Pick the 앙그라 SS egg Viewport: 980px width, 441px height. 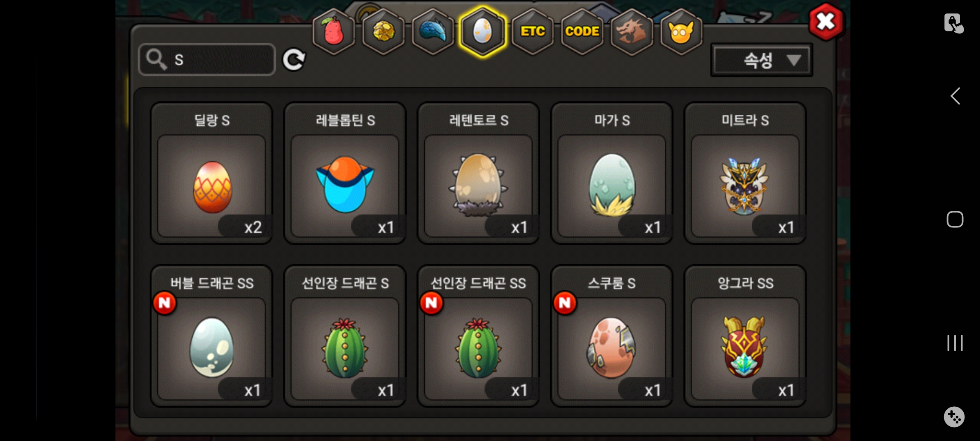pos(745,336)
